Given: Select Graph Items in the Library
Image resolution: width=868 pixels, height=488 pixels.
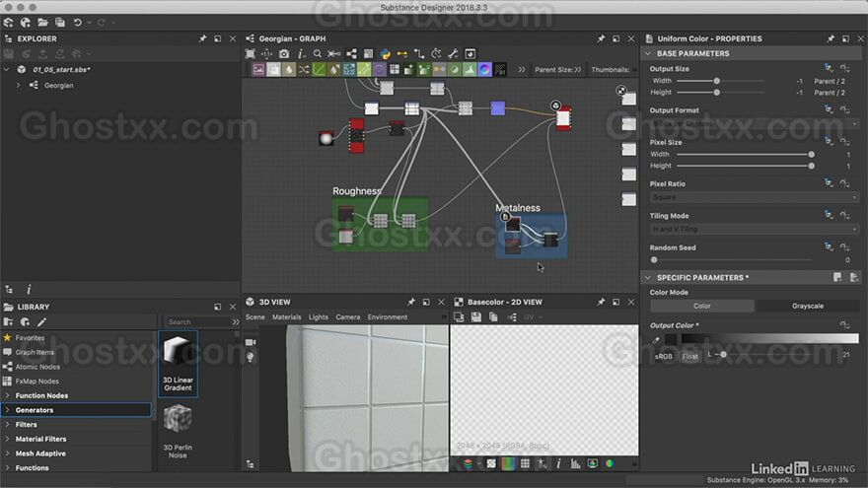Looking at the screenshot, I should (35, 352).
